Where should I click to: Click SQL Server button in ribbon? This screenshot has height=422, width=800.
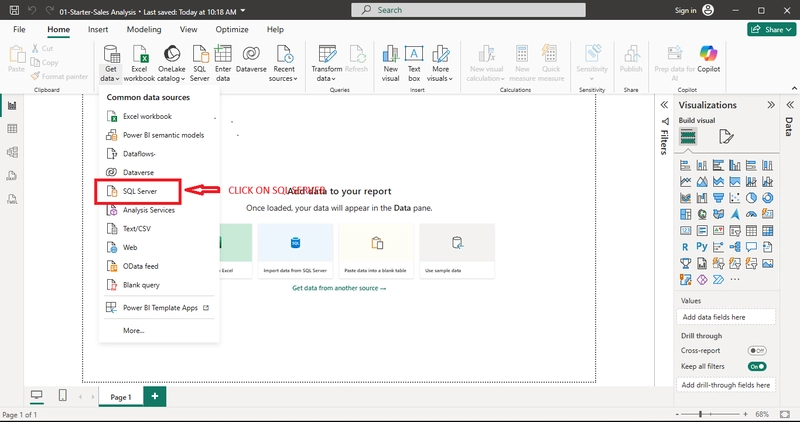[x=199, y=63]
